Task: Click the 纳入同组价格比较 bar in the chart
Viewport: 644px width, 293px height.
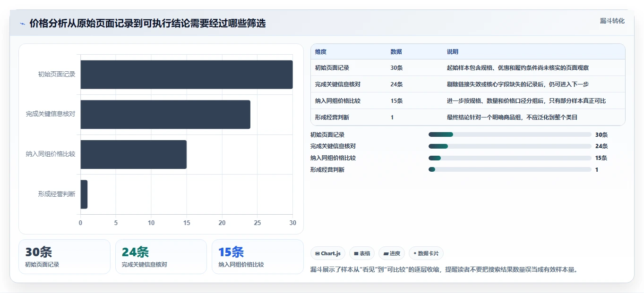Action: [x=133, y=154]
